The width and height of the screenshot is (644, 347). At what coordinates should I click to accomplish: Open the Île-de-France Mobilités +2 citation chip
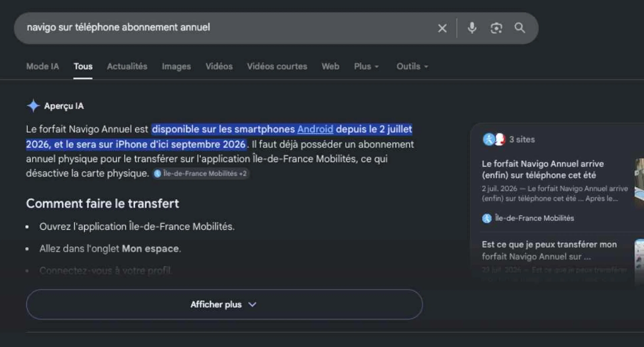(201, 174)
